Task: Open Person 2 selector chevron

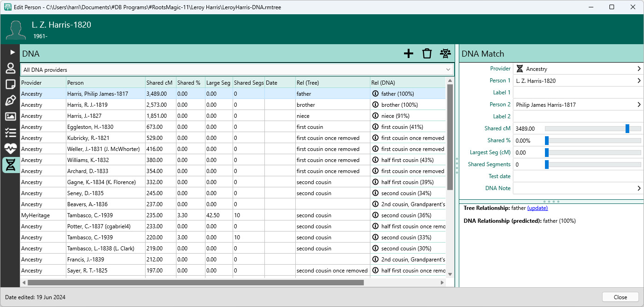Action: click(639, 104)
